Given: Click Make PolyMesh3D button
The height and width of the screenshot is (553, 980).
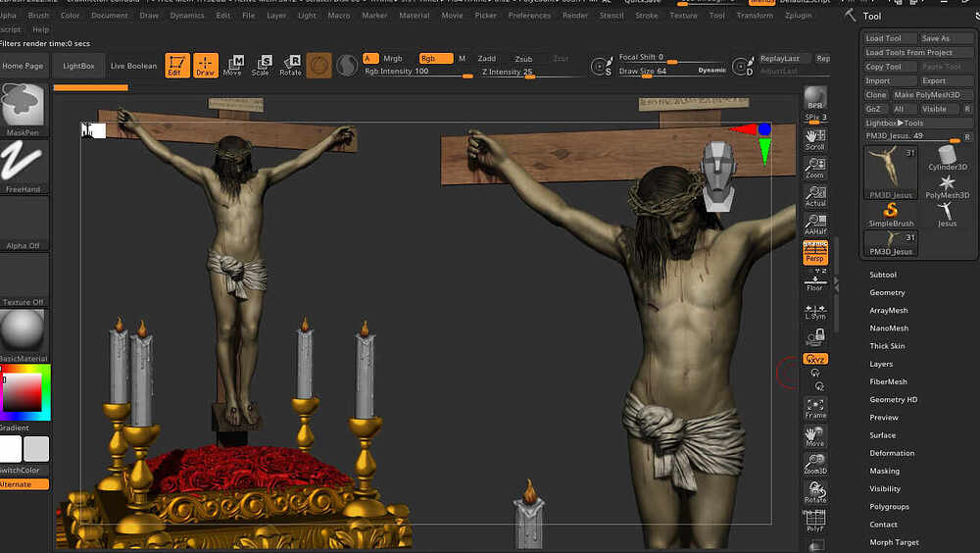Looking at the screenshot, I should 931,94.
